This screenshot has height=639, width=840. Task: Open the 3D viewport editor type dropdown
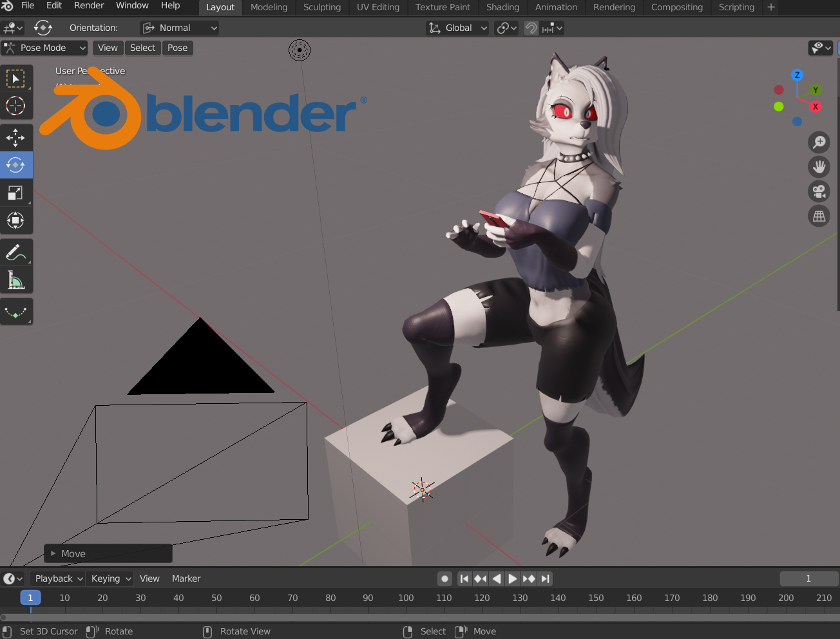(12, 28)
